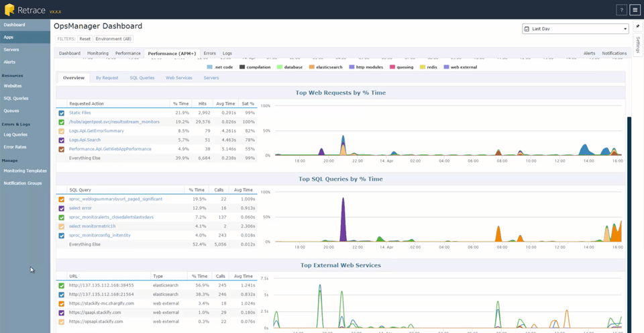This screenshot has height=333, width=644.
Task: Sort by the % Time column header
Action: [x=180, y=104]
